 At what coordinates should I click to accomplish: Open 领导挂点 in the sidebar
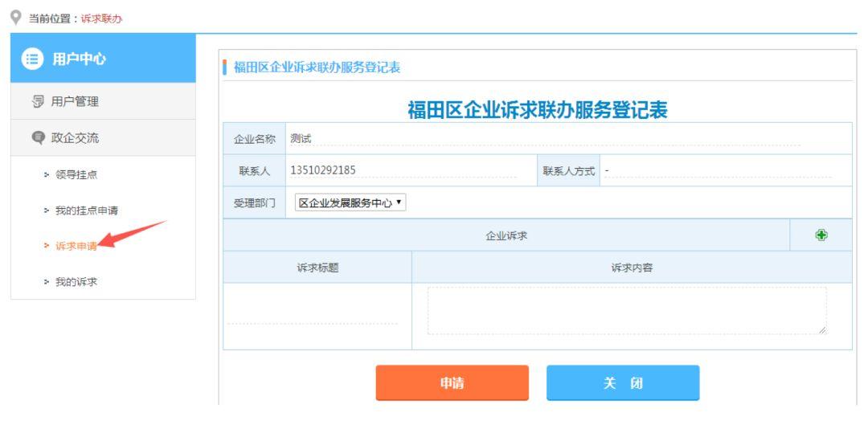tap(76, 175)
